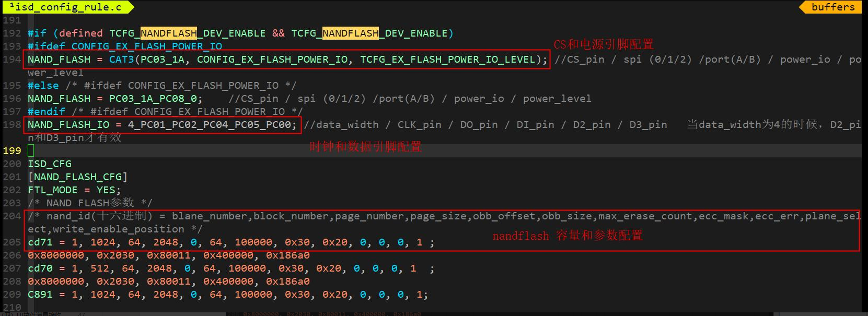Image resolution: width=868 pixels, height=316 pixels.
Task: Click CONFIG_EX_FLASH_POWER_IO in #ifdef line 193
Action: click(x=147, y=46)
